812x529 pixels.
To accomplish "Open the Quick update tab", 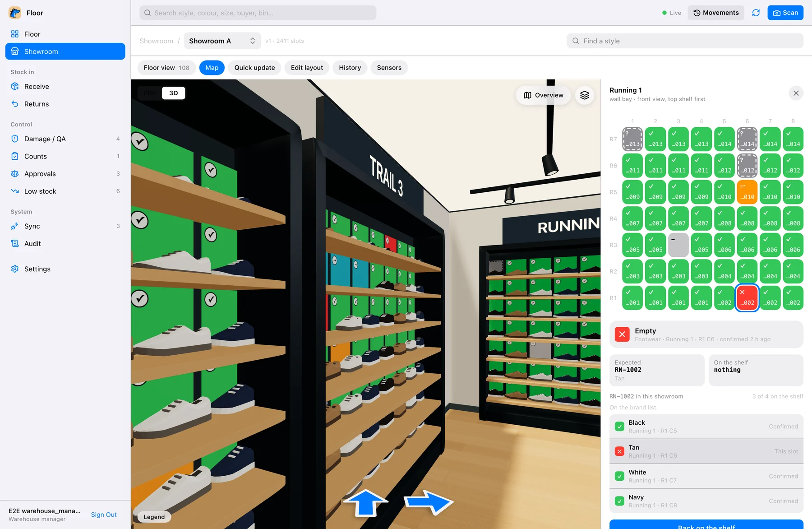I will pos(254,68).
